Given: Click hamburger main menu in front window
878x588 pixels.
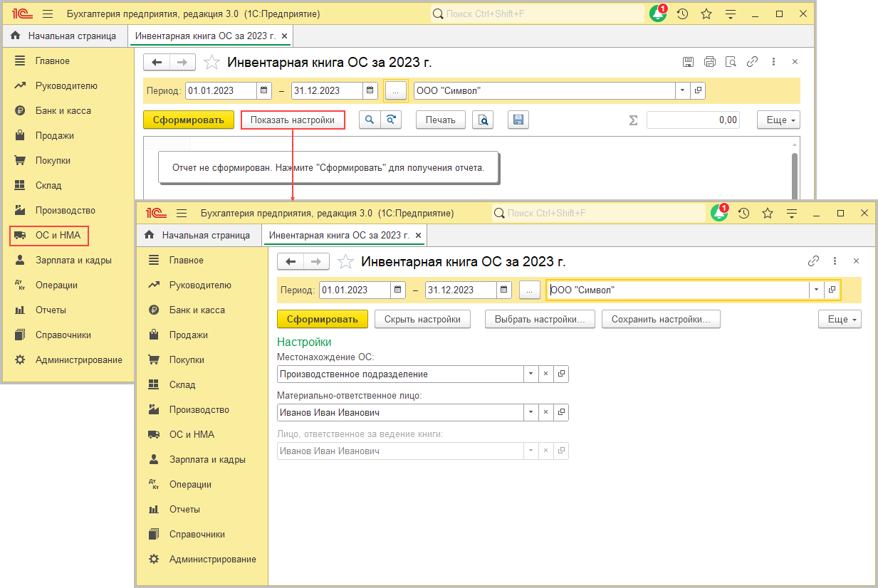Looking at the screenshot, I should (182, 213).
